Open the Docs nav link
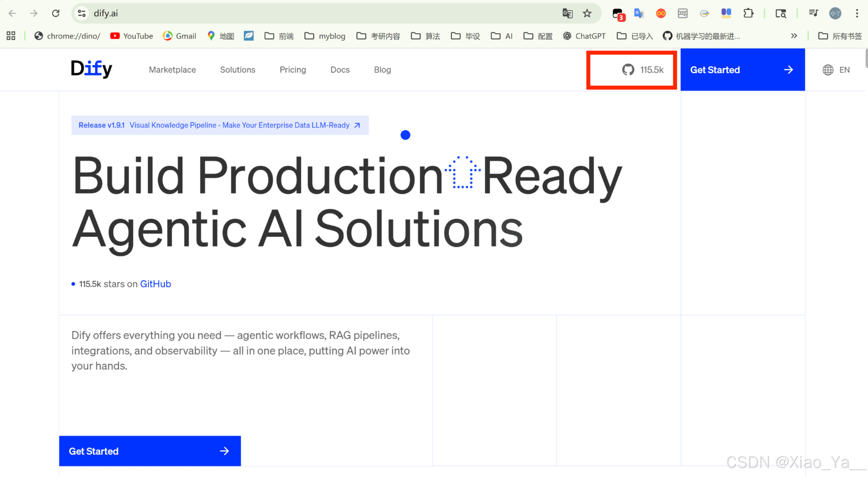The width and height of the screenshot is (868, 477). tap(340, 70)
